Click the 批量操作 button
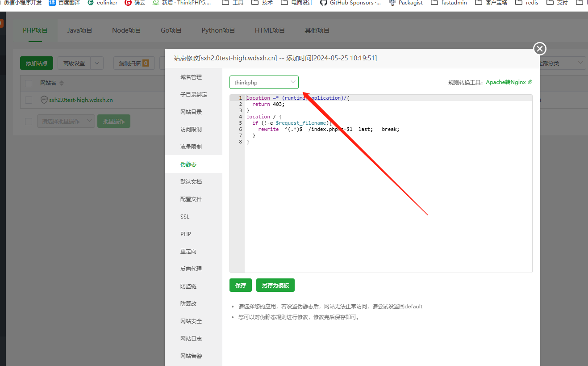588x366 pixels. (114, 121)
